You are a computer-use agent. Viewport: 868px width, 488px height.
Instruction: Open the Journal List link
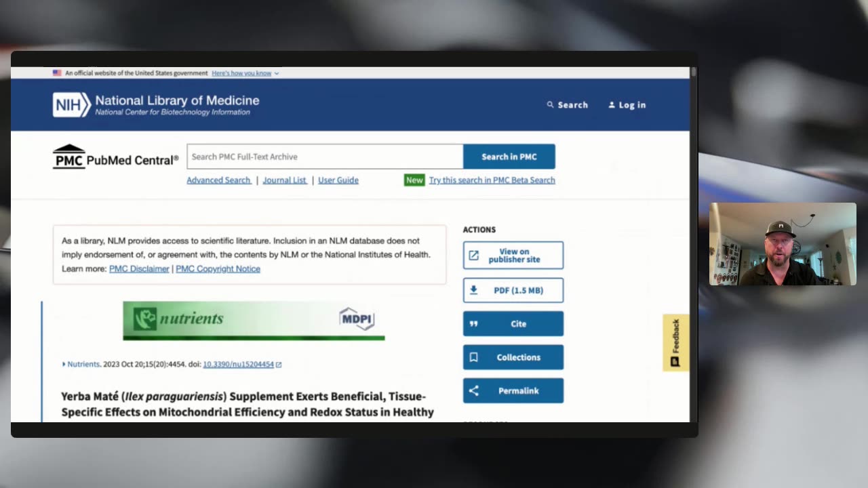pyautogui.click(x=285, y=180)
